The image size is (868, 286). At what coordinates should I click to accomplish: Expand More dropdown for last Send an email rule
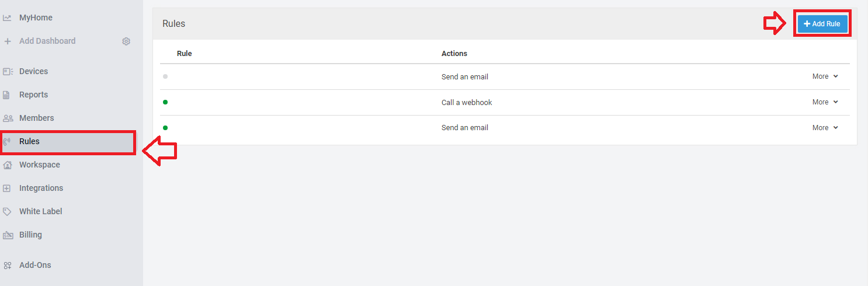click(825, 128)
